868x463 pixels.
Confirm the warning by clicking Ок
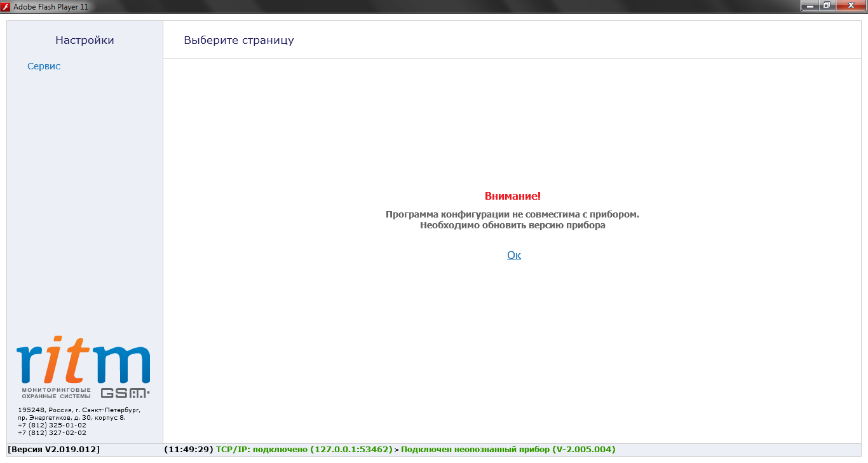coord(513,255)
